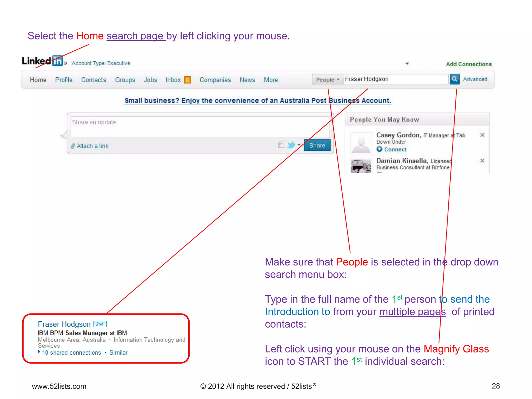
Task: Click the magnifying glass search icon
Action: click(454, 79)
